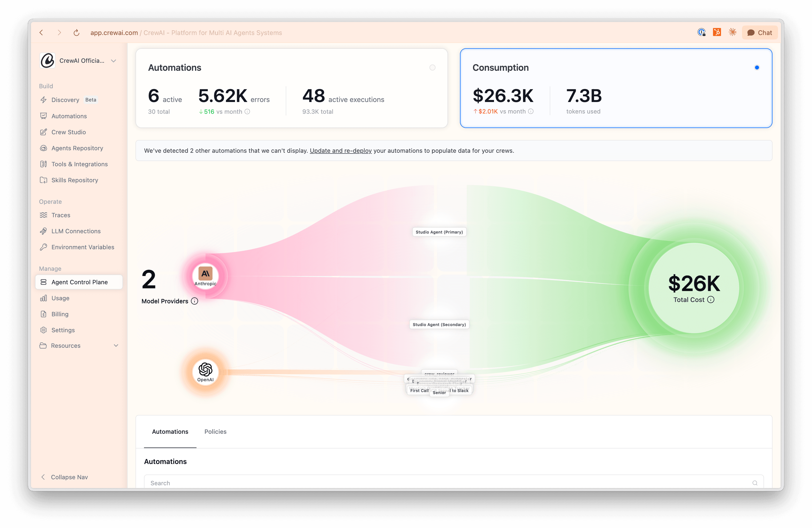Follow the Update and re-deploy link
Viewport: 812px width, 528px height.
click(x=340, y=150)
